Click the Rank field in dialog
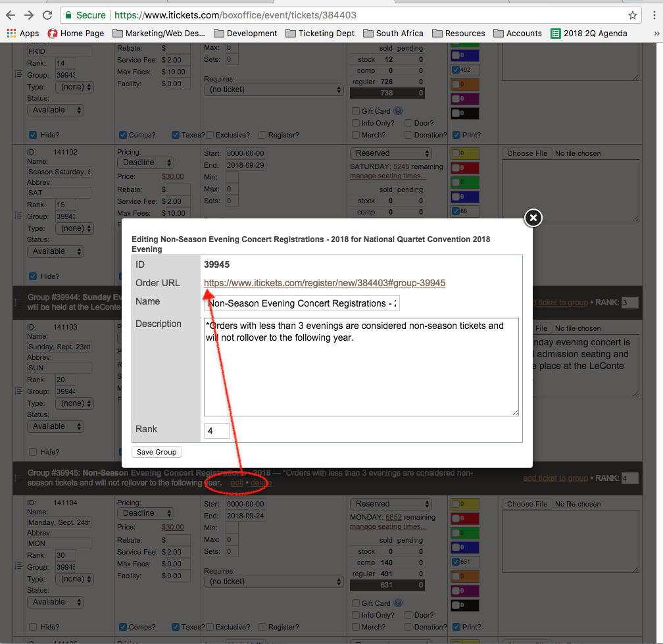This screenshot has width=663, height=644. pos(216,431)
